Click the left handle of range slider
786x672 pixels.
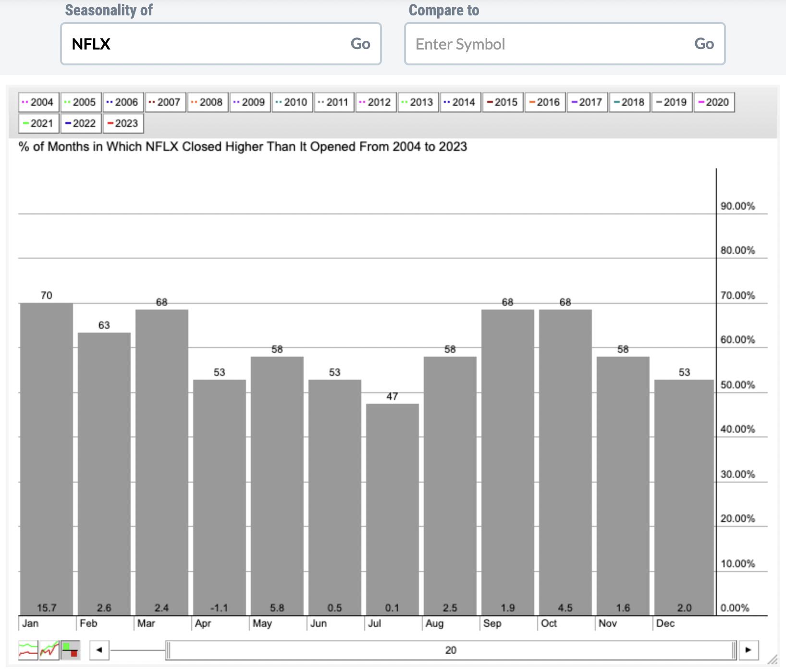click(168, 650)
